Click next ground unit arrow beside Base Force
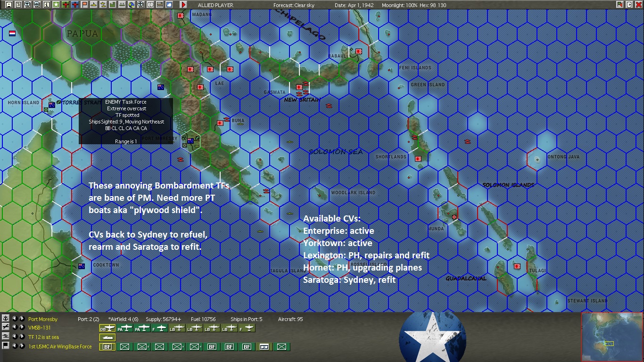Viewport: 644px width, 362px height. (22, 346)
